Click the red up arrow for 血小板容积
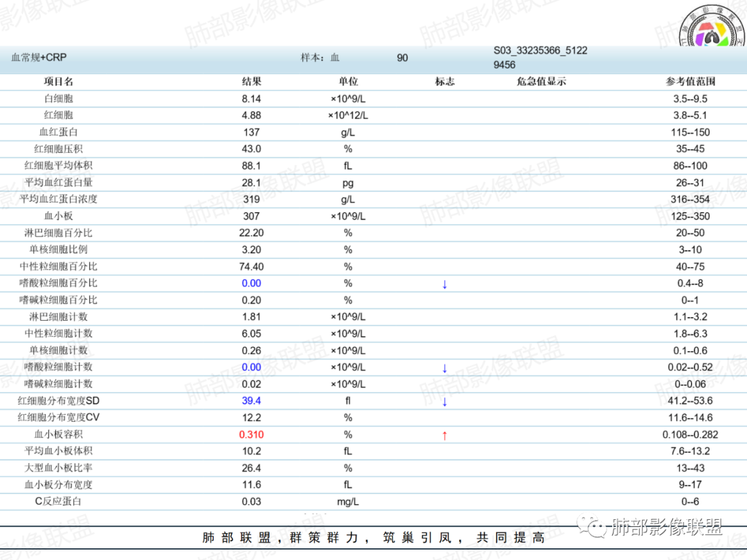The width and height of the screenshot is (747, 560). click(445, 436)
